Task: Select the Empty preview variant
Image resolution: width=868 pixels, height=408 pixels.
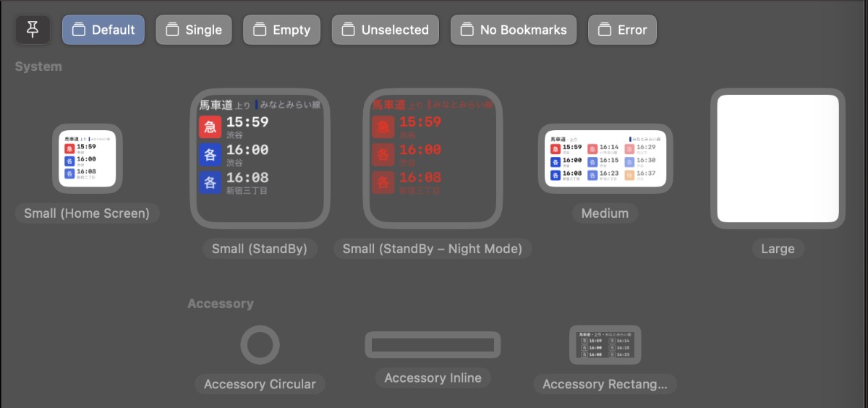Action: 282,30
